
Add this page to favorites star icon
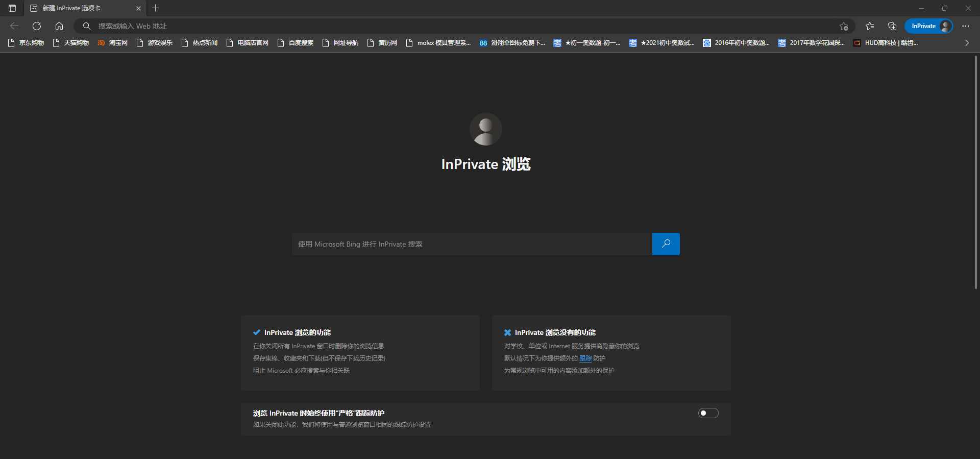[844, 26]
